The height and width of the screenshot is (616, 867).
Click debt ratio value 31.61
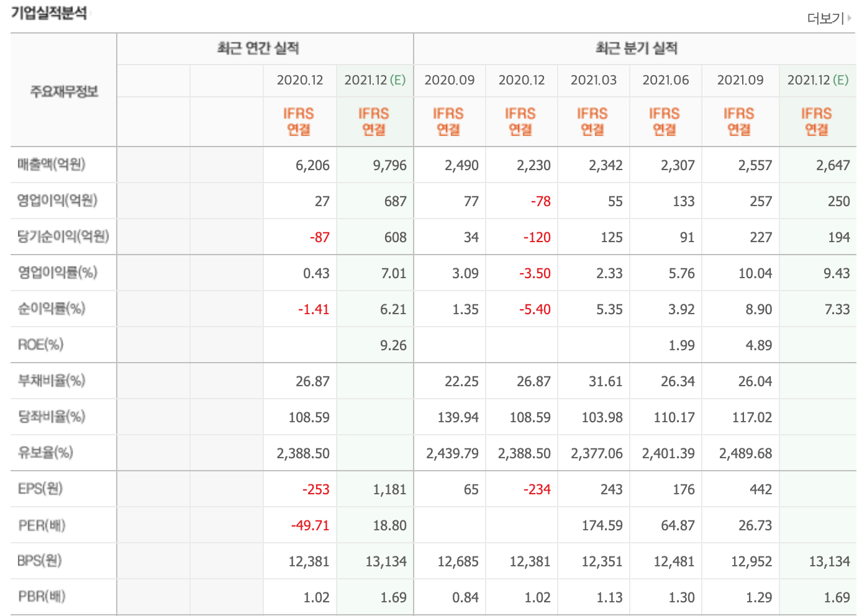pyautogui.click(x=606, y=382)
